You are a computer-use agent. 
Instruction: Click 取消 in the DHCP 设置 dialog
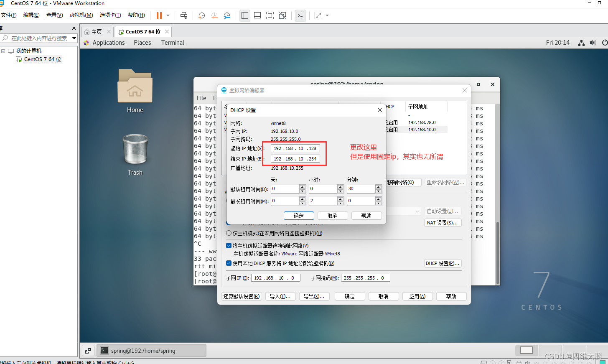(x=333, y=216)
